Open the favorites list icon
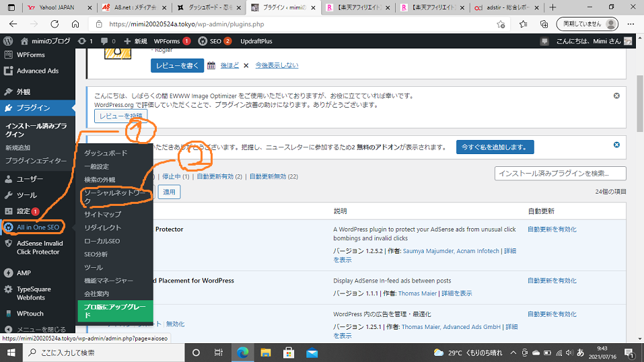 [x=523, y=24]
